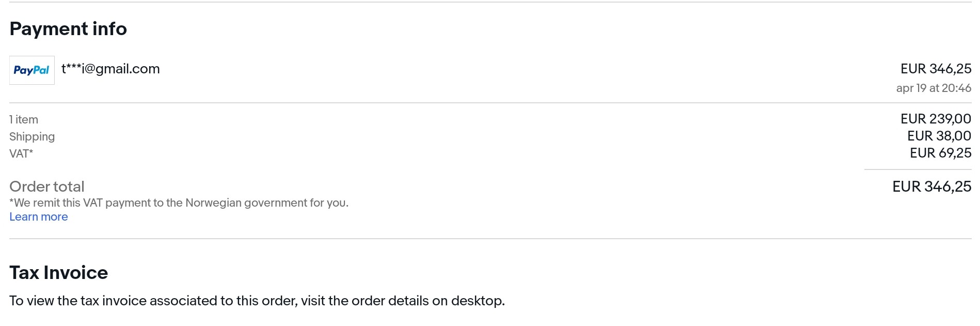
Task: Click the item price EUR 239,00
Action: coord(936,119)
